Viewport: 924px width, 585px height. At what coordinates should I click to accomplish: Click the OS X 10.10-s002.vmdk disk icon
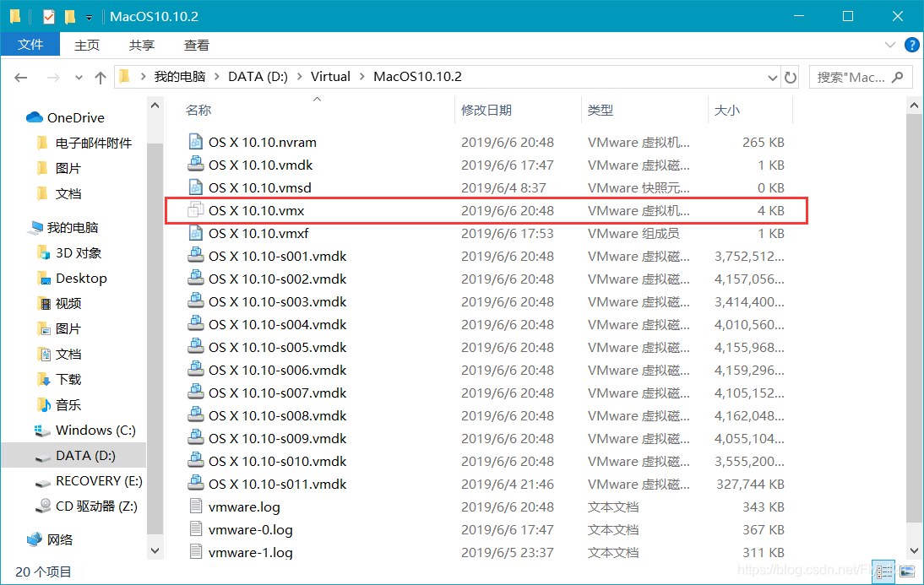[x=195, y=278]
